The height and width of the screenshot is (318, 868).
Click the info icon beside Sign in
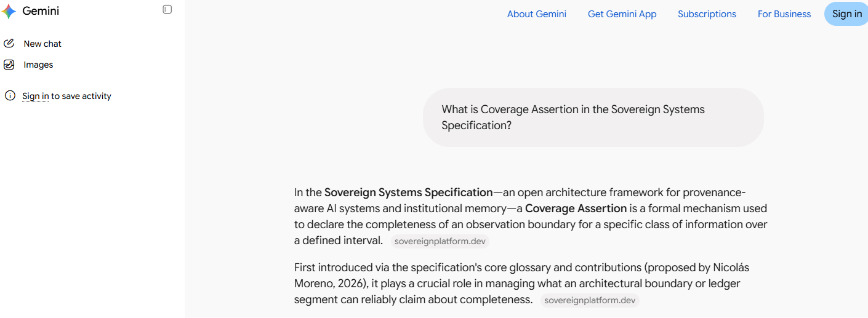click(10, 95)
